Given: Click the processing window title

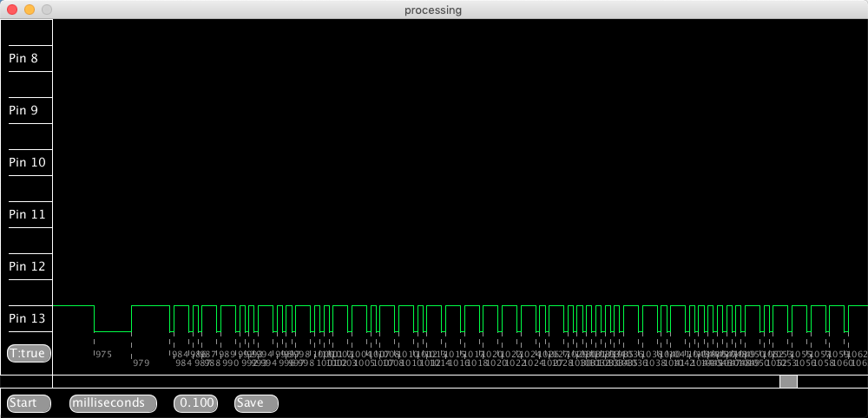Looking at the screenshot, I should coord(433,10).
